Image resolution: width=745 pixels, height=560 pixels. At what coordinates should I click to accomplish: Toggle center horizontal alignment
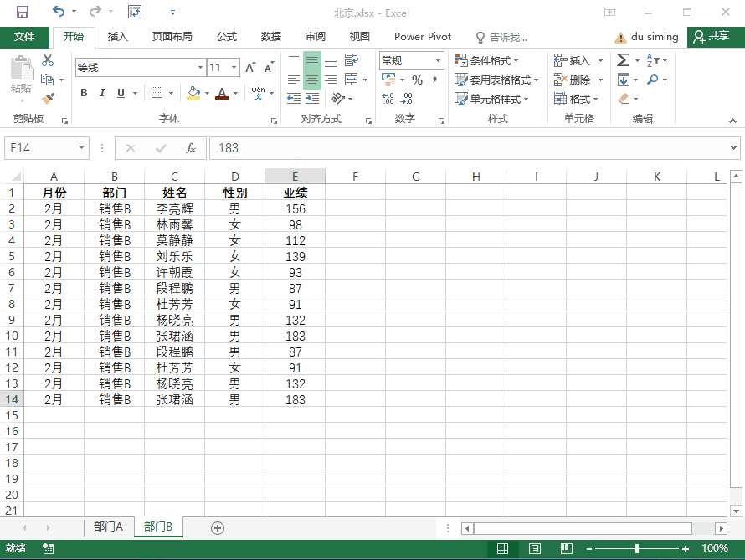[x=311, y=80]
